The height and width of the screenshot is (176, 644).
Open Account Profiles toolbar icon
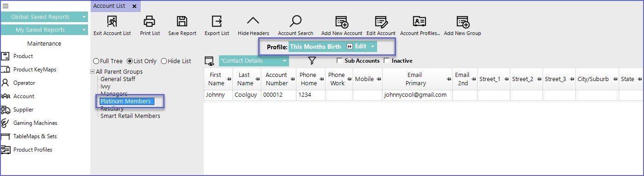pyautogui.click(x=419, y=21)
